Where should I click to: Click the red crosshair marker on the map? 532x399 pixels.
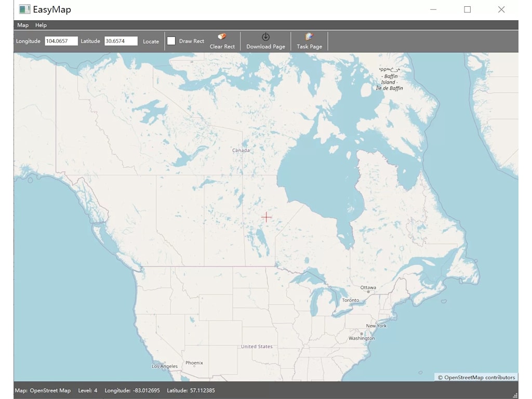[267, 217]
